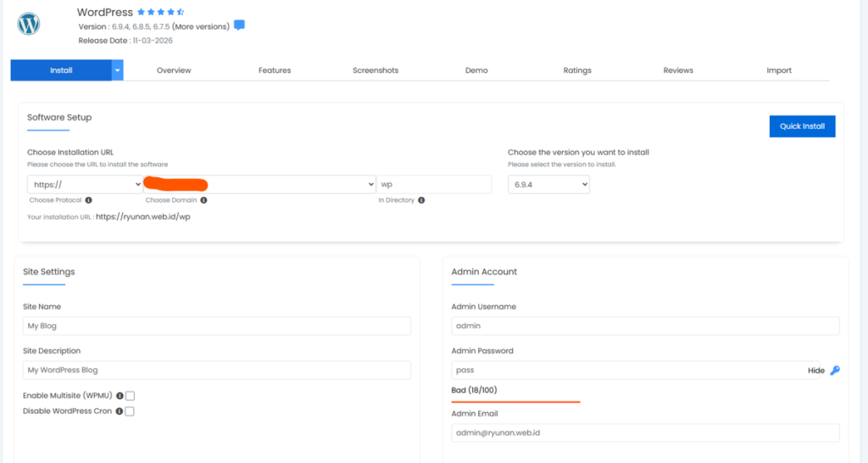Focus the Site Name field
Screen dimensions: 868x463
tap(216, 326)
